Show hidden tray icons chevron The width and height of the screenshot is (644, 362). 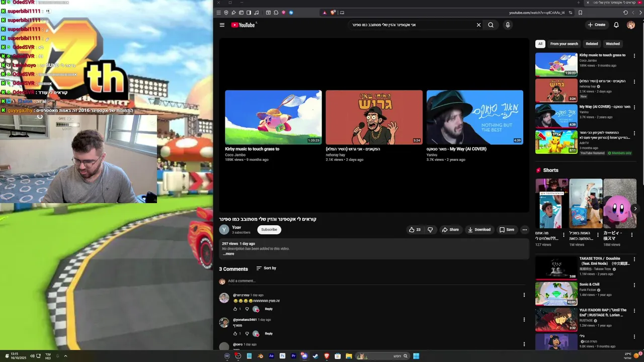(x=65, y=356)
